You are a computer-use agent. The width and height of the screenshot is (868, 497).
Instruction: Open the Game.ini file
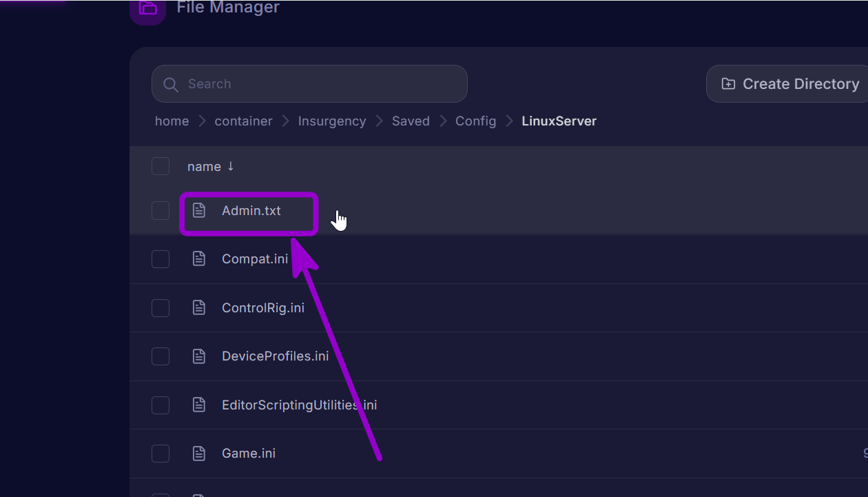tap(249, 453)
